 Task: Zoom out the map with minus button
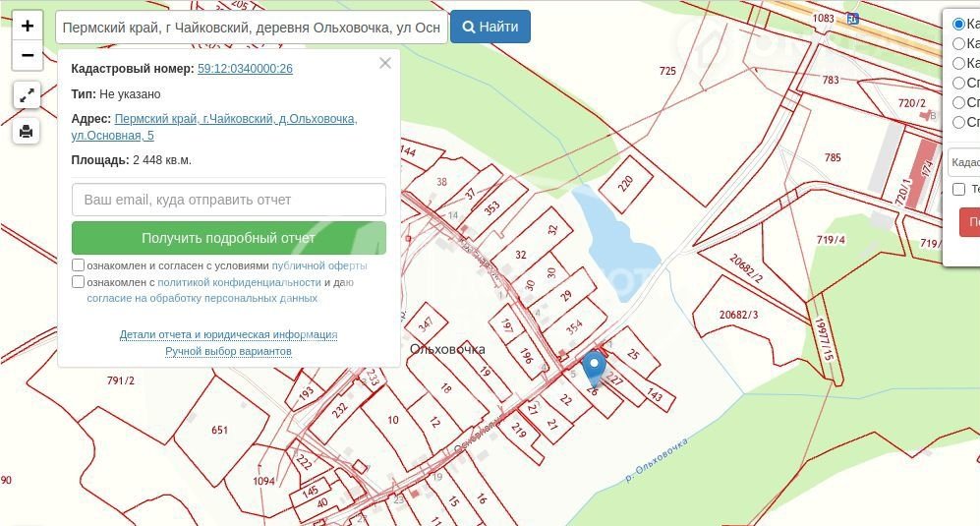28,56
